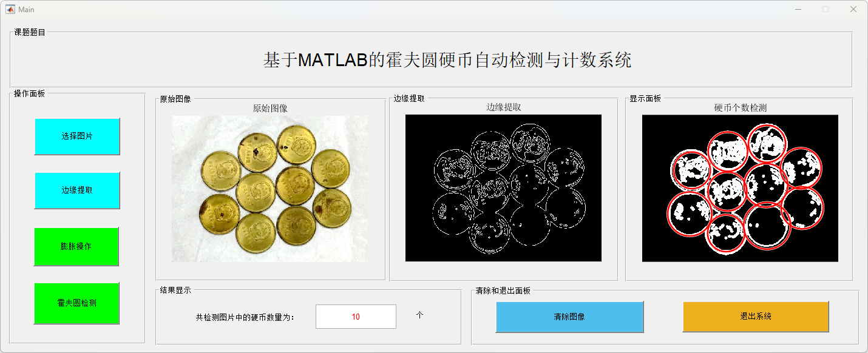Click the 个 unit label
The height and width of the screenshot is (353, 868).
click(419, 315)
